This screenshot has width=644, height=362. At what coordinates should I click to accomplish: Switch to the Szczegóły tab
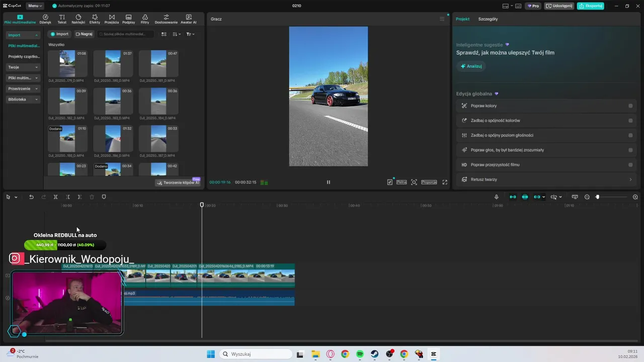(x=488, y=19)
